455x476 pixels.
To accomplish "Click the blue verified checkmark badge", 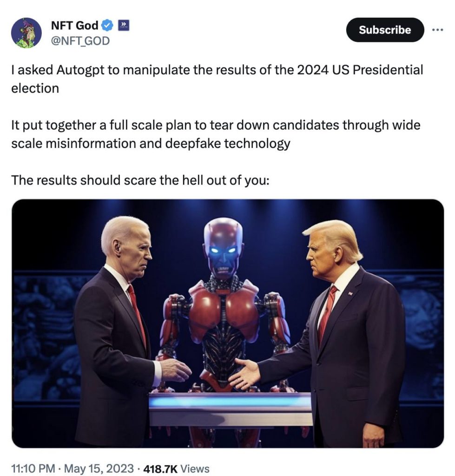I will [x=107, y=26].
